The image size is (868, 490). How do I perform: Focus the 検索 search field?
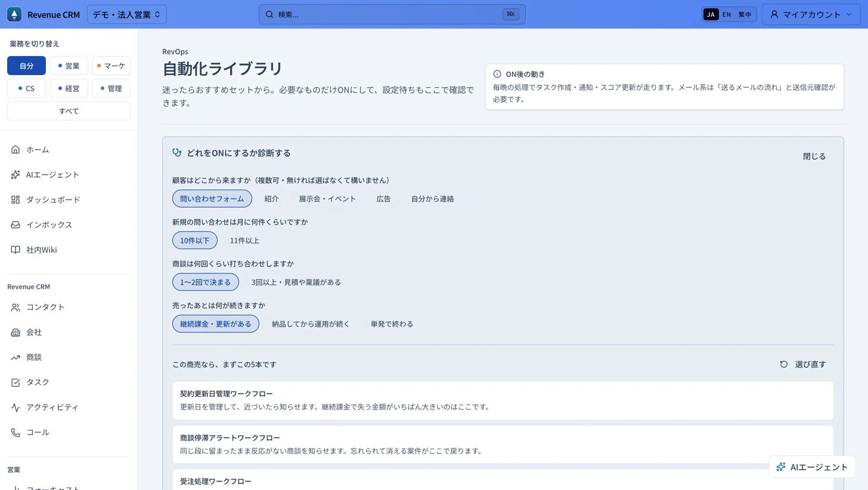392,14
